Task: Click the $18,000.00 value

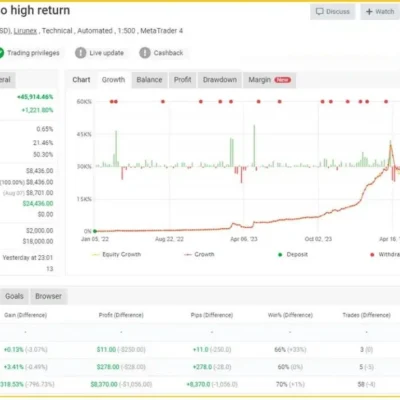Action: (38, 241)
